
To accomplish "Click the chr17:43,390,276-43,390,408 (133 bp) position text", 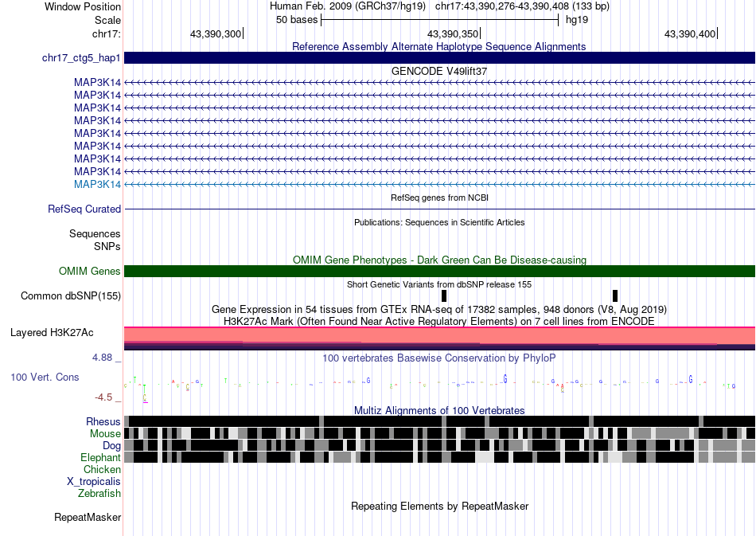I will pyautogui.click(x=522, y=6).
